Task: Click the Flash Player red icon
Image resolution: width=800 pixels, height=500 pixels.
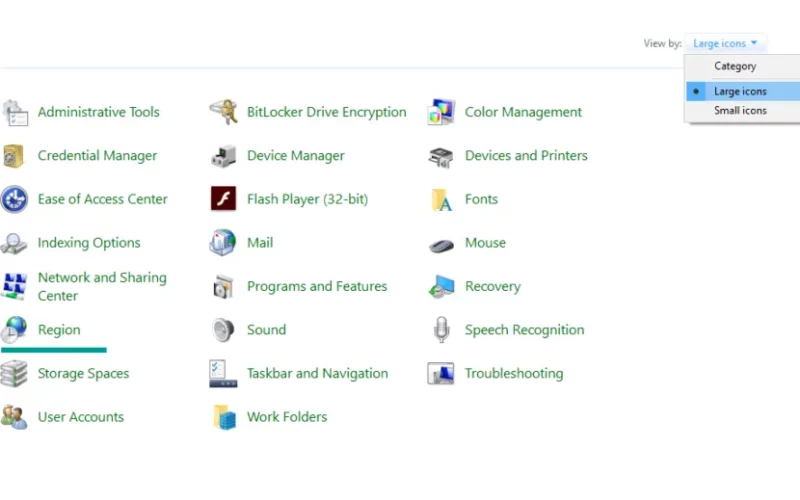Action: click(223, 199)
